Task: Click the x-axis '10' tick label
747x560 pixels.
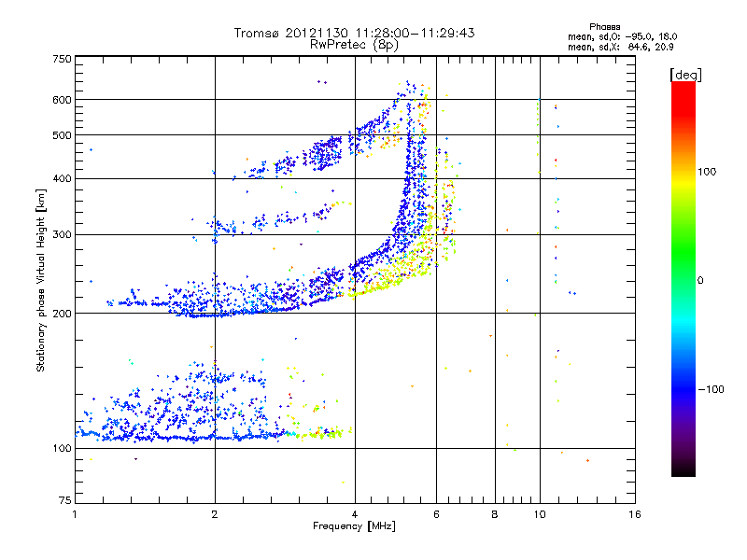Action: [540, 514]
